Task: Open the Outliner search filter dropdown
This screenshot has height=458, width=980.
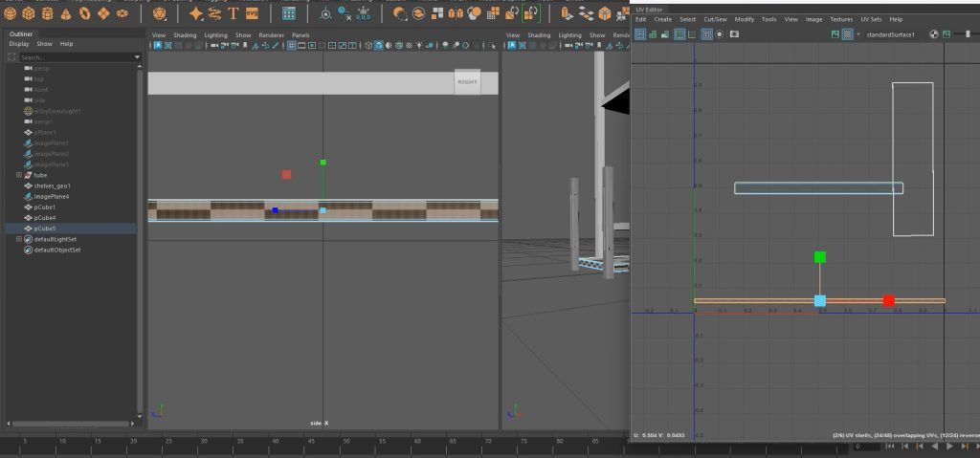Action: pos(137,57)
